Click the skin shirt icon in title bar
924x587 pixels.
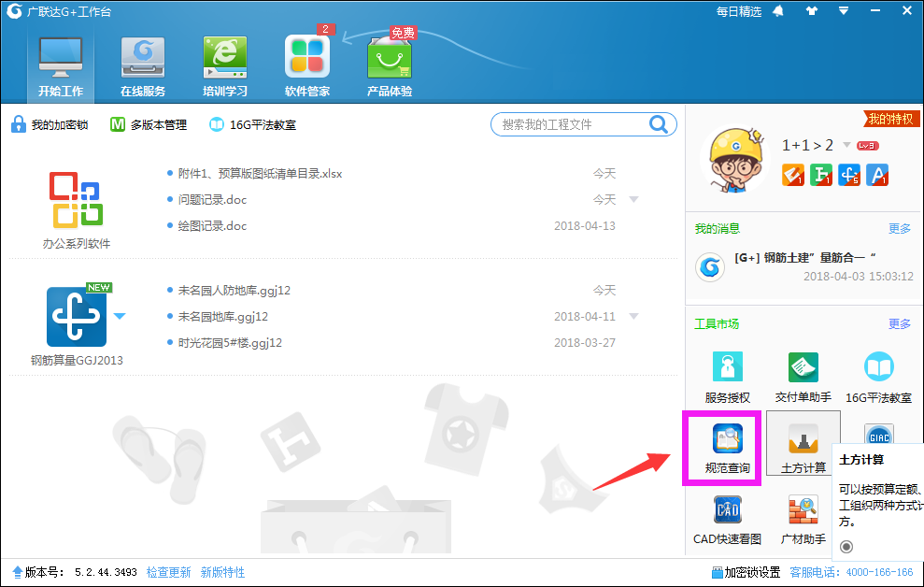point(812,11)
